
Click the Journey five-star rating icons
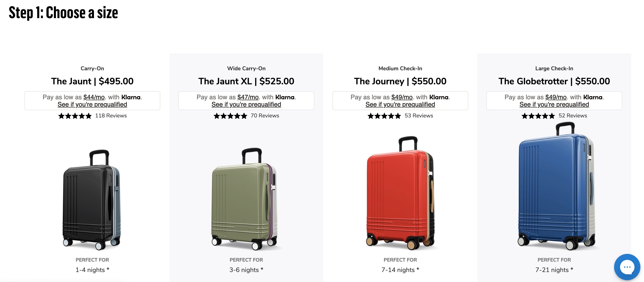pos(384,116)
